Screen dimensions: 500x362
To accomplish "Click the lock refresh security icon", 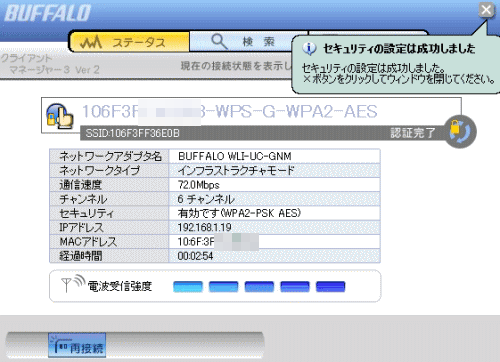I will (460, 131).
